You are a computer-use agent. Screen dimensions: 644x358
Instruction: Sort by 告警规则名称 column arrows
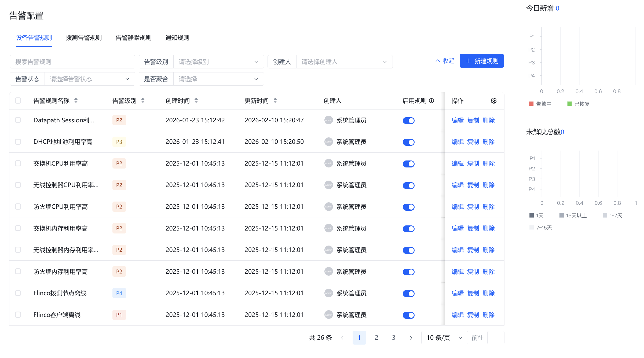point(76,101)
